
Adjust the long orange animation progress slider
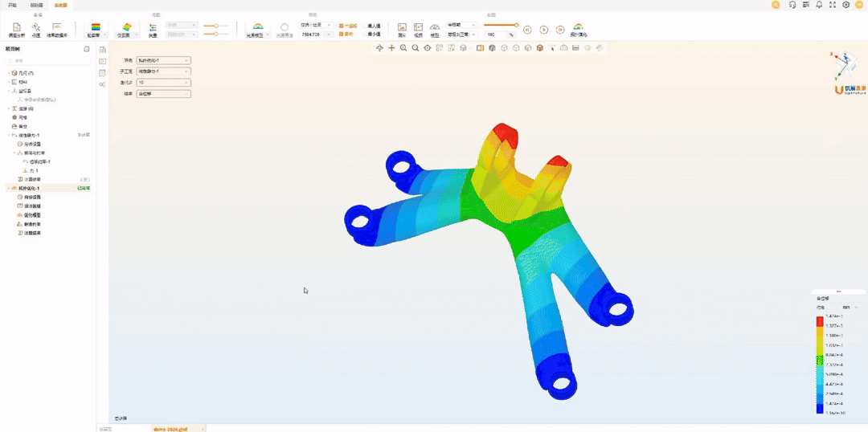coord(501,25)
